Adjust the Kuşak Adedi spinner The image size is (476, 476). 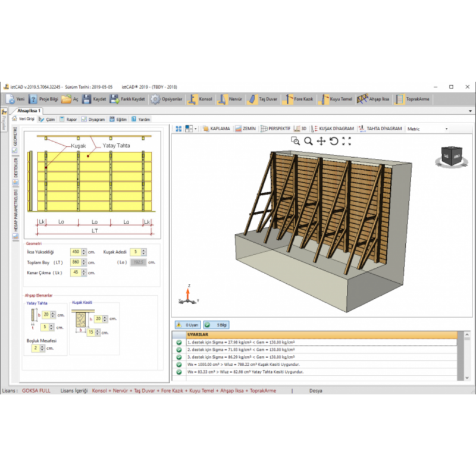pos(143,252)
